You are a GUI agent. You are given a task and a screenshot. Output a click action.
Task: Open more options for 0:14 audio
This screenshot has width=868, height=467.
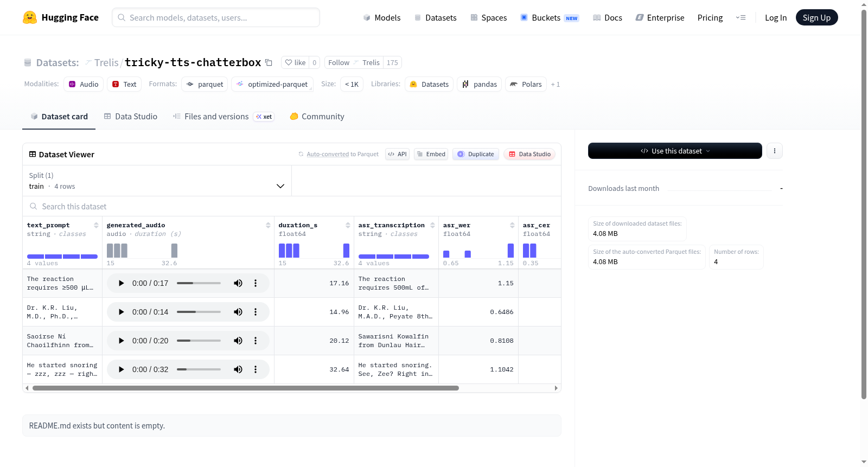pos(256,312)
